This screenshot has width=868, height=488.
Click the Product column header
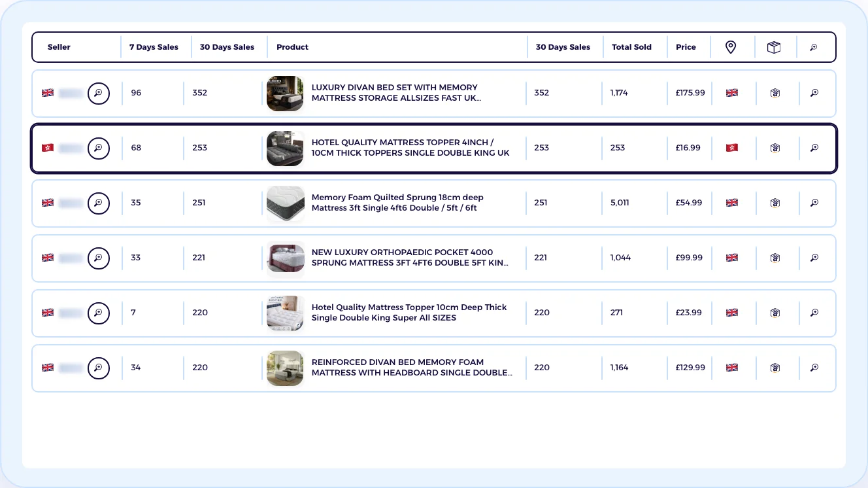click(x=292, y=47)
